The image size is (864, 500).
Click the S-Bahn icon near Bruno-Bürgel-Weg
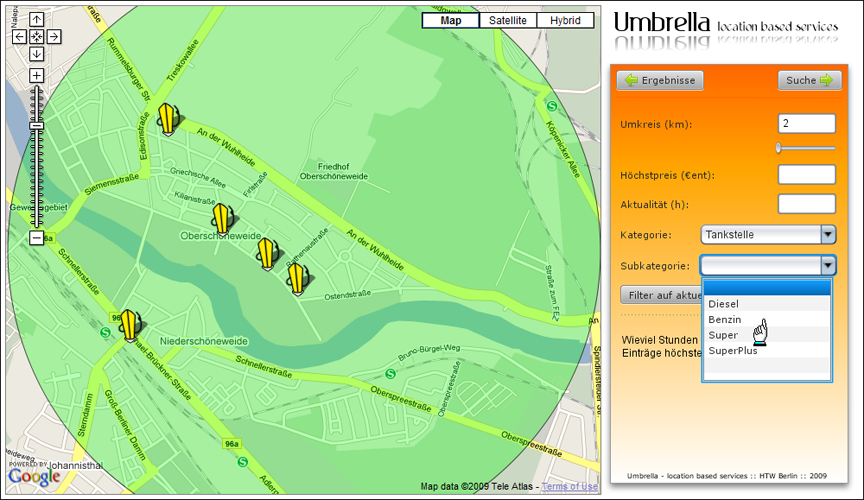[x=391, y=374]
